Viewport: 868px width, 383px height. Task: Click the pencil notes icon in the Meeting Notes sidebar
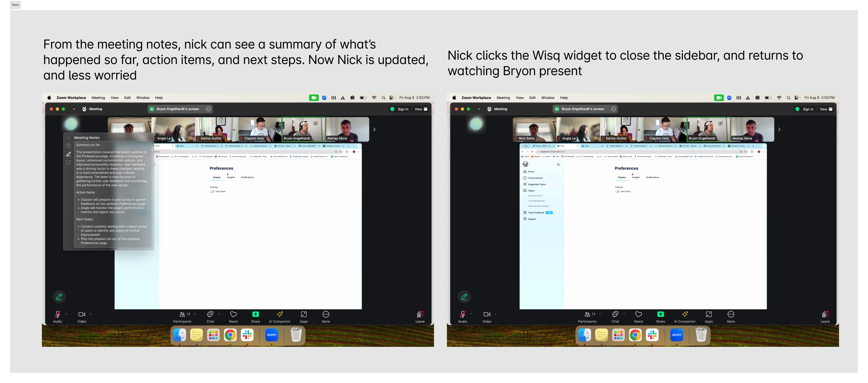point(68,154)
